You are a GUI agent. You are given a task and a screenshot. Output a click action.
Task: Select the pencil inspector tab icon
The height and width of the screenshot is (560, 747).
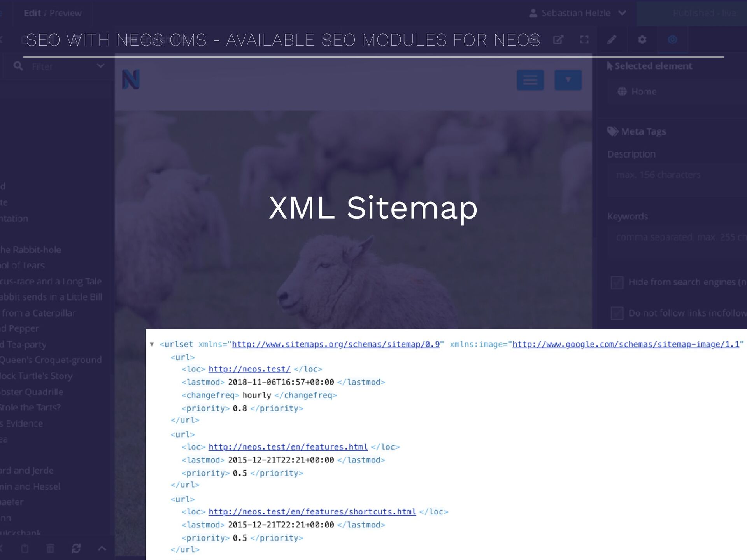612,39
